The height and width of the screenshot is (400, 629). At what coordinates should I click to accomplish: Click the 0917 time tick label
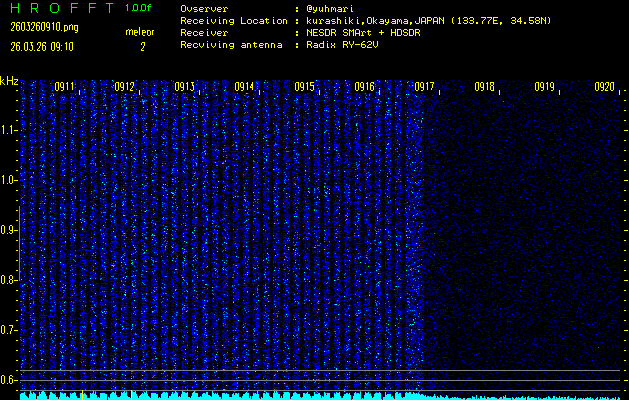coord(424,87)
